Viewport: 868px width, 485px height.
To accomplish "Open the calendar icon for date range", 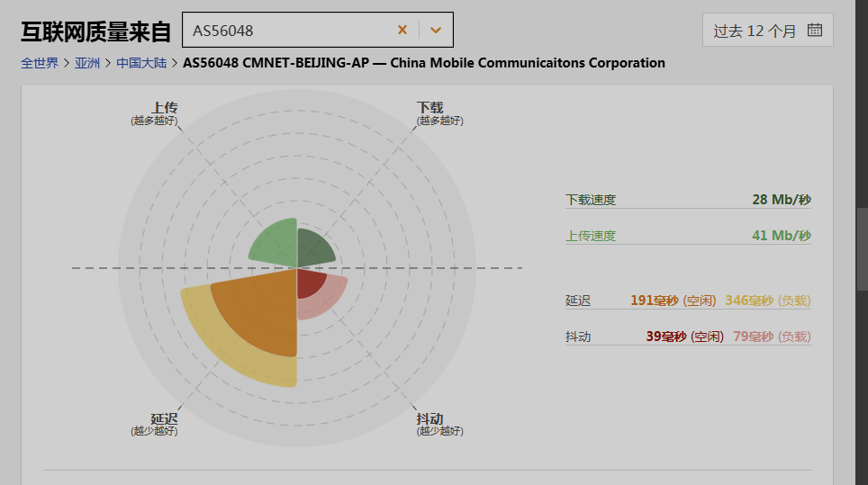I will [815, 30].
